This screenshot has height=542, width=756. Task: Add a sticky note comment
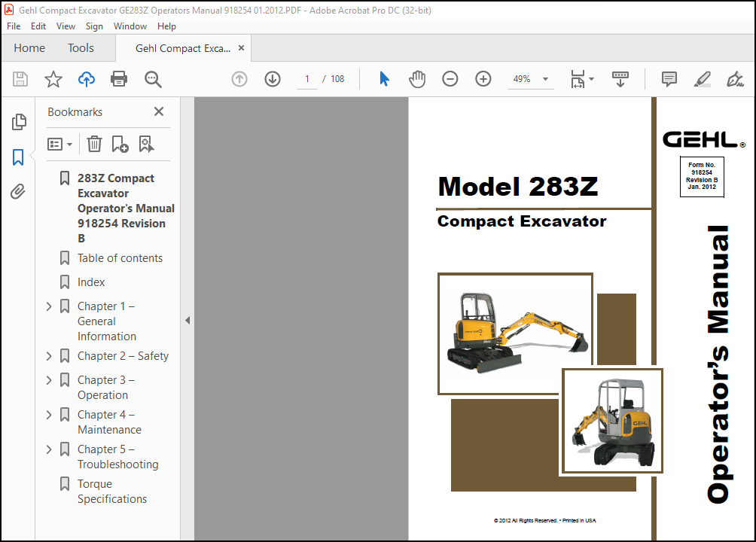pos(669,79)
